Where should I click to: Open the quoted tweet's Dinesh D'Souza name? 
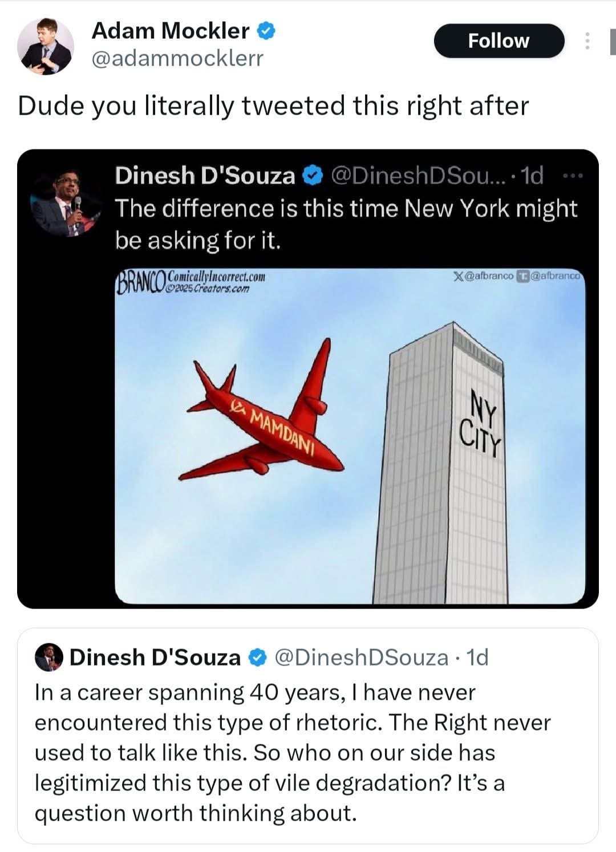coord(155,658)
